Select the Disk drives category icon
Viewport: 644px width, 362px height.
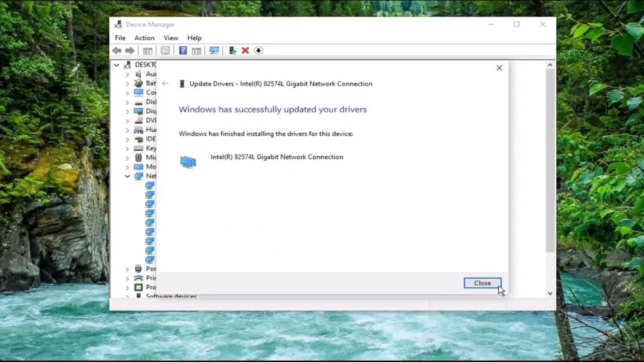click(x=138, y=102)
